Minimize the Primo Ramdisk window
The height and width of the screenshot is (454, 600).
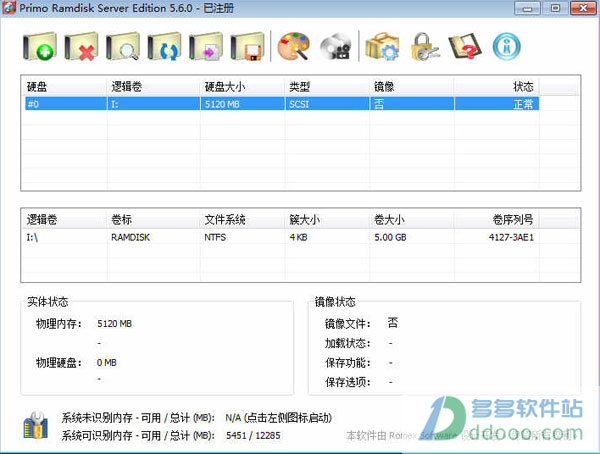(x=527, y=8)
